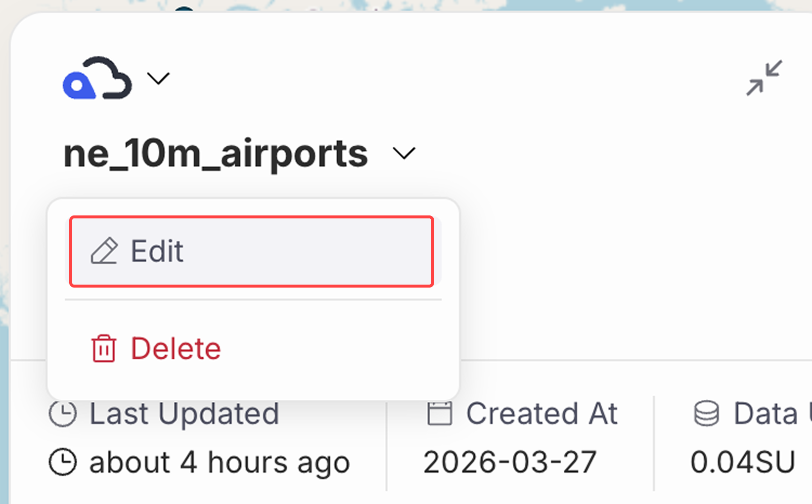Click the ne_10m_airports dataset title
This screenshot has height=504, width=812.
tap(216, 154)
